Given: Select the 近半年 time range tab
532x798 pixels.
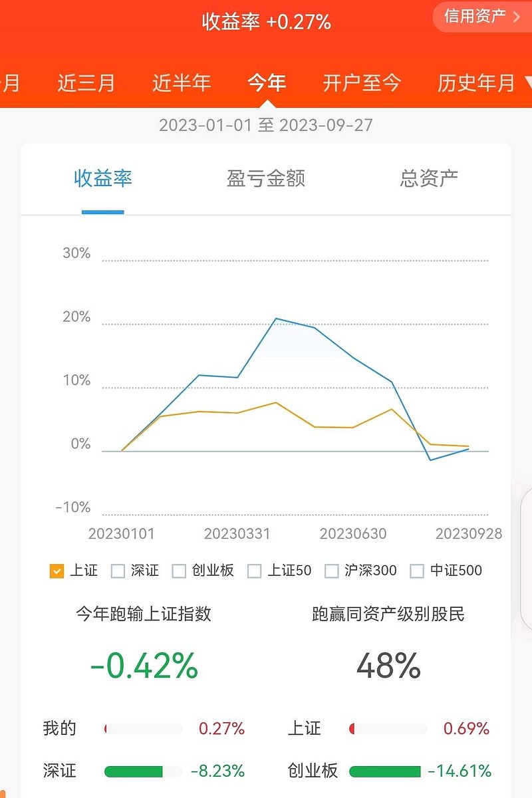Looking at the screenshot, I should (182, 83).
